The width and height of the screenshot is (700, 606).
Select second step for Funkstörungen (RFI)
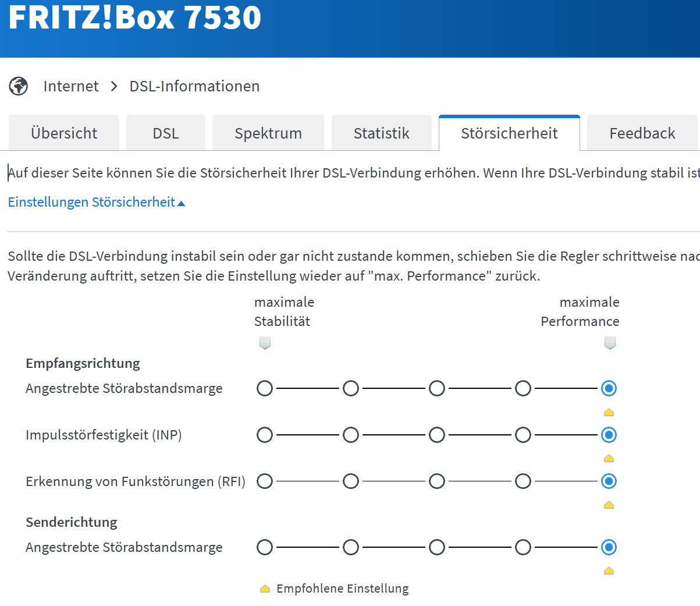click(x=351, y=481)
